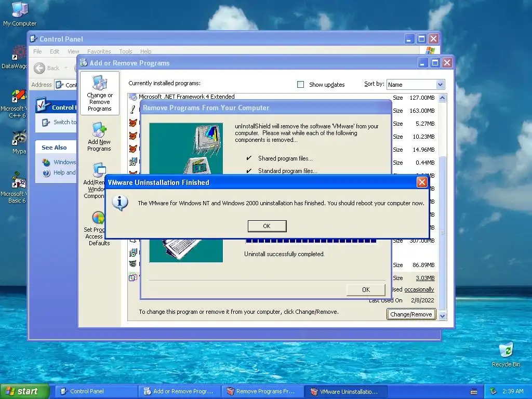Image resolution: width=532 pixels, height=399 pixels.
Task: Click the fox icon beside the 5.27MB row
Action: coord(133,123)
